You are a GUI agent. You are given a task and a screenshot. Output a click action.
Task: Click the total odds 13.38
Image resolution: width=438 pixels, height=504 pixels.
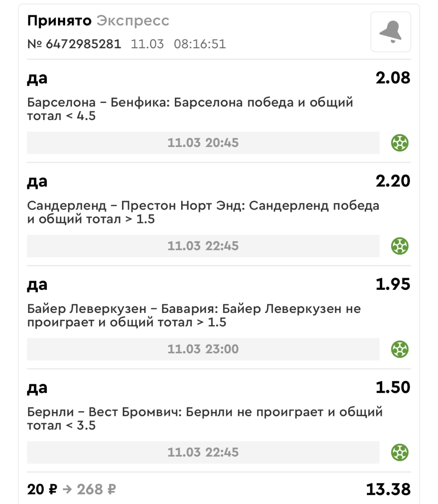tap(388, 489)
